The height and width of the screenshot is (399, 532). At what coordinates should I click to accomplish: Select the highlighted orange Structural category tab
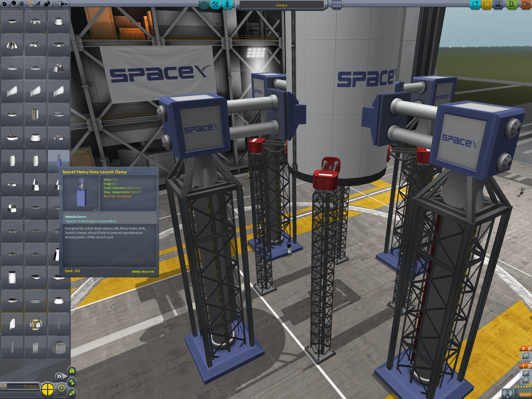pyautogui.click(x=30, y=4)
